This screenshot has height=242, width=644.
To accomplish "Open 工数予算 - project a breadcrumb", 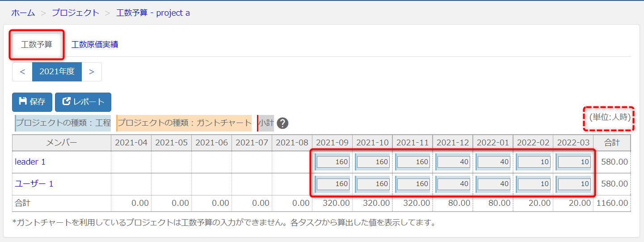I will (x=153, y=13).
